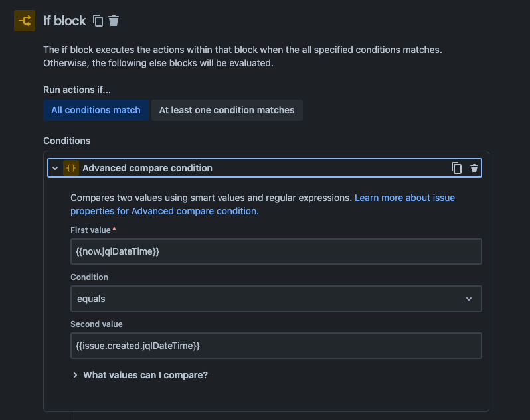Screen dimensions: 530x420
Task: Click the down arrow in Condition field
Action: [469, 299]
